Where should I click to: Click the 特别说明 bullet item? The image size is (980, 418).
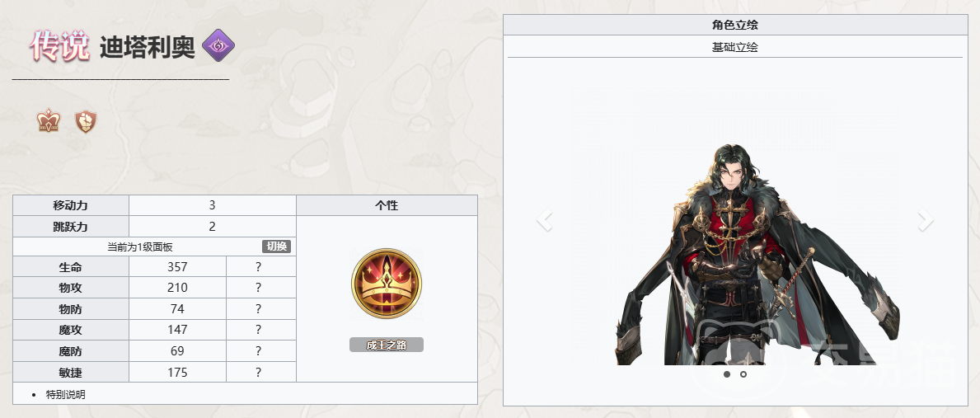pyautogui.click(x=66, y=394)
